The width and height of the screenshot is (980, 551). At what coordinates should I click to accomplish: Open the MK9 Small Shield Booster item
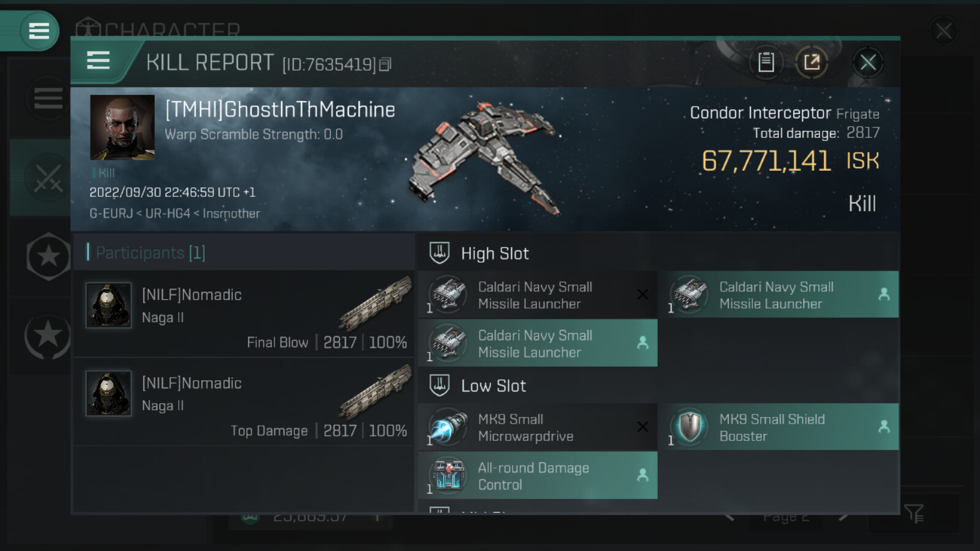click(778, 427)
